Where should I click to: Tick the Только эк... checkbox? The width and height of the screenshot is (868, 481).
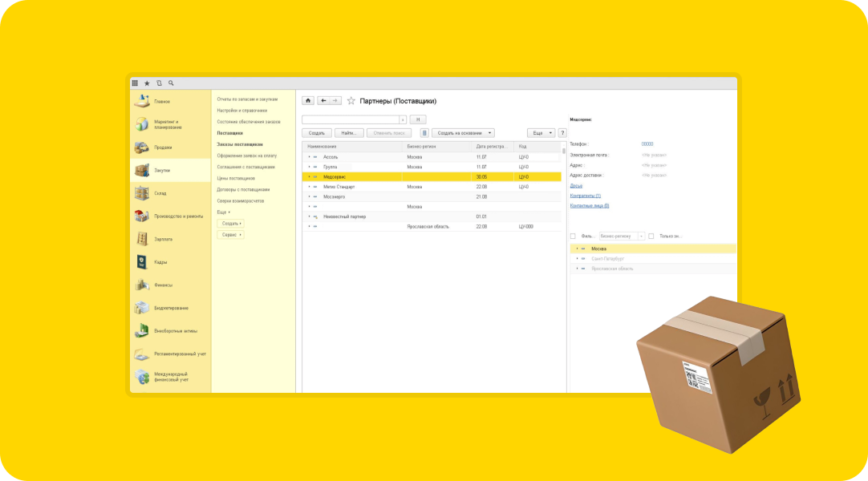coord(651,236)
